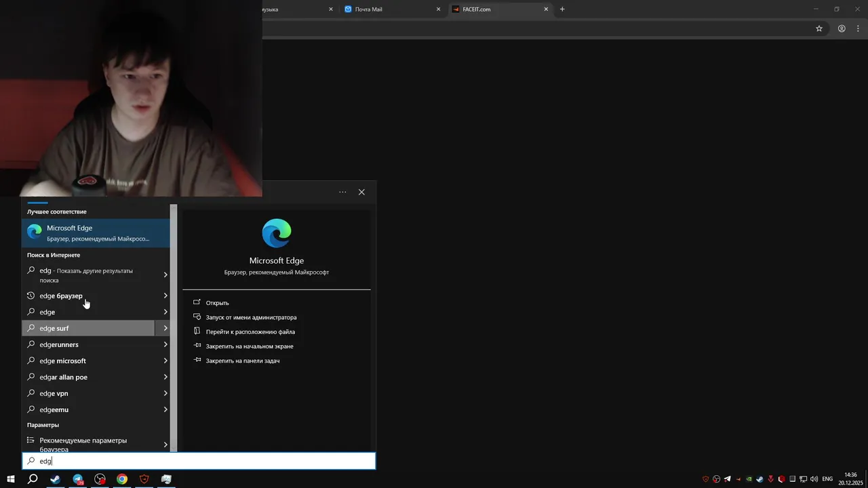Expand the 'edge браузер' suggestion arrow

(165, 296)
